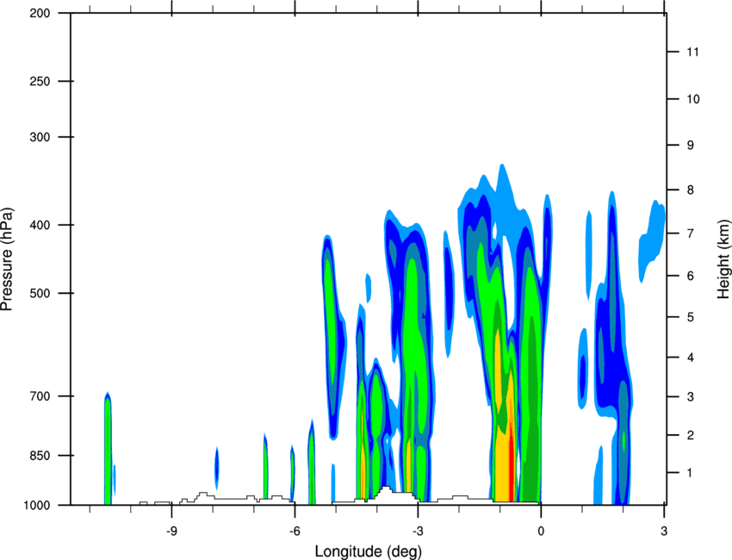Pick the 10 km height label
This screenshot has height=560, width=732.
[693, 99]
